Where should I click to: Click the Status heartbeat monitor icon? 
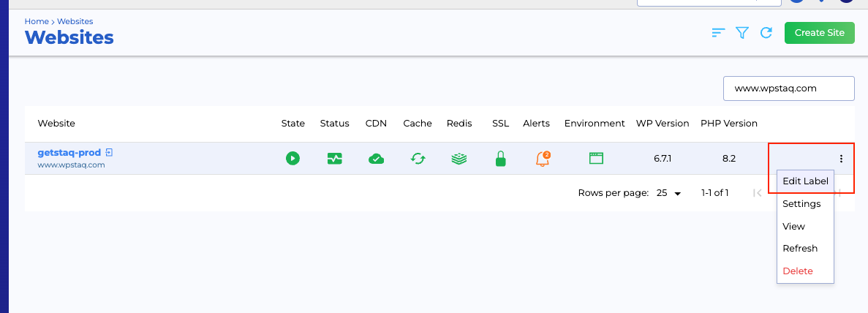point(334,158)
